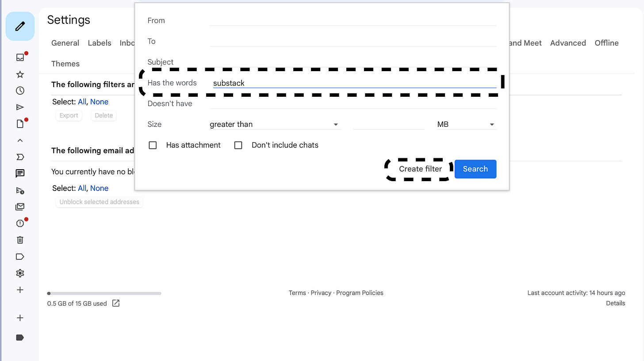Open Spam via exclamation mark icon
This screenshot has width=644, height=361.
[x=20, y=223]
